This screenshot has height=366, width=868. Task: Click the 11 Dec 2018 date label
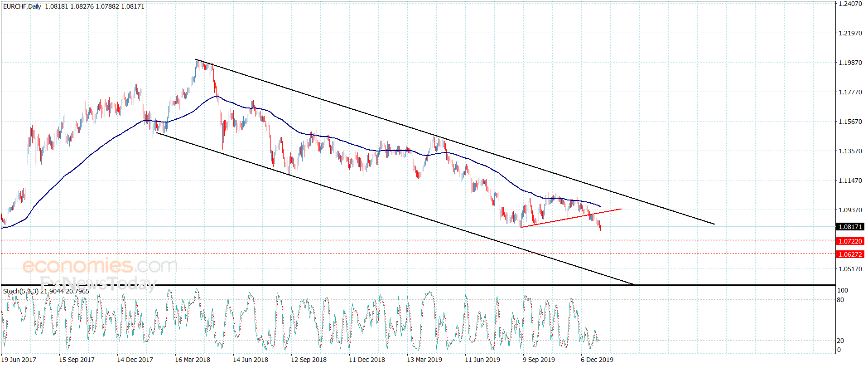click(x=367, y=360)
